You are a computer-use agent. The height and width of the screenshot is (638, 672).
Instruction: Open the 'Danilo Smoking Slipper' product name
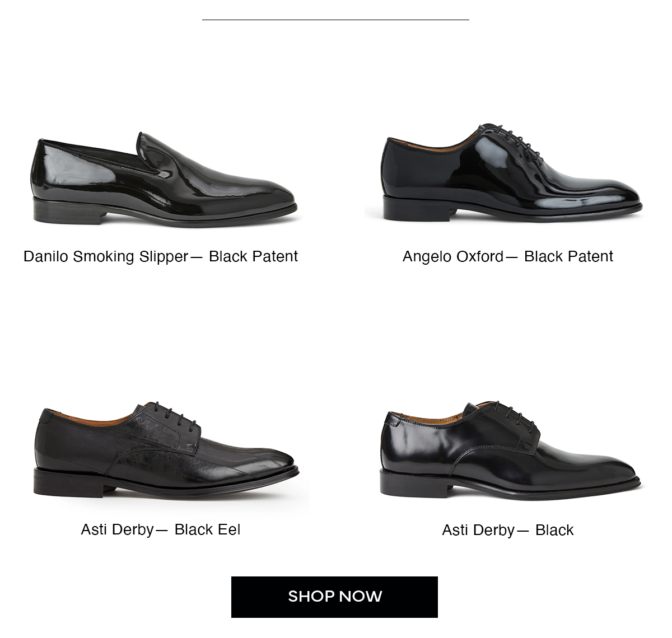[x=106, y=256]
